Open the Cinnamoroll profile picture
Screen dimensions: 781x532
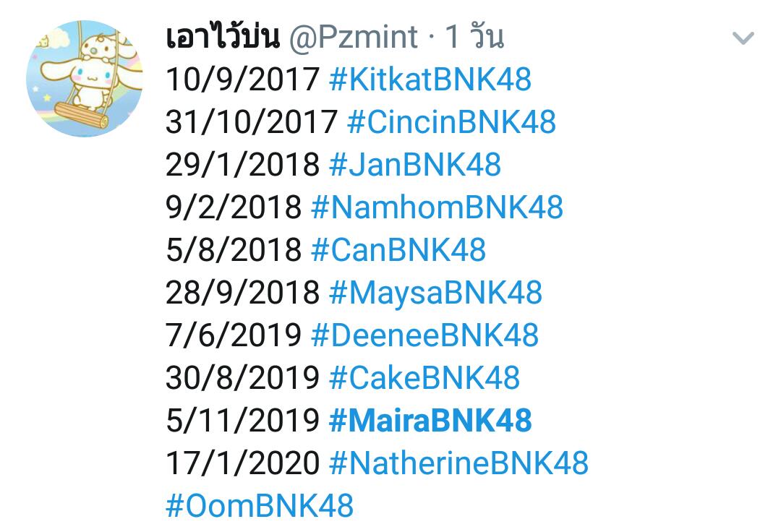pos(85,80)
